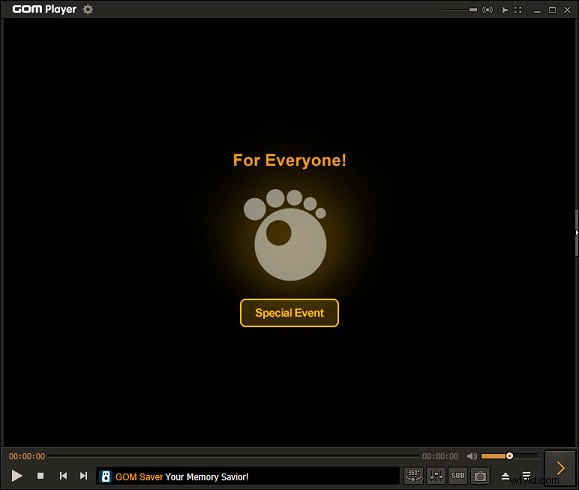This screenshot has height=490, width=579.
Task: Click the playback seek bar
Action: pyautogui.click(x=233, y=456)
